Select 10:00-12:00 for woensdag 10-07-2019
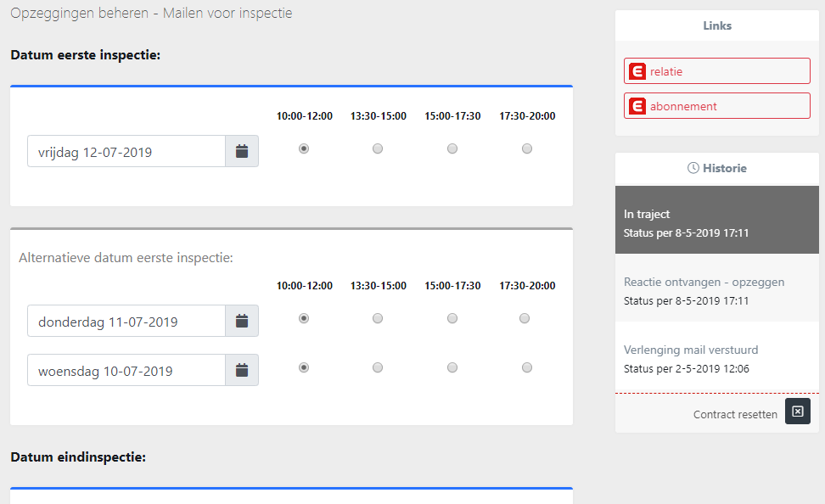825x504 pixels. point(304,367)
